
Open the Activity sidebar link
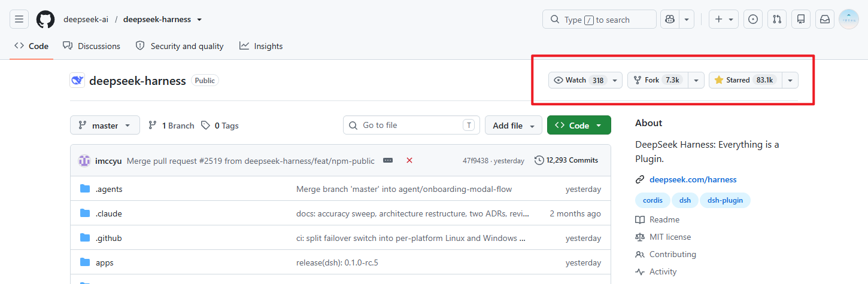[656, 271]
